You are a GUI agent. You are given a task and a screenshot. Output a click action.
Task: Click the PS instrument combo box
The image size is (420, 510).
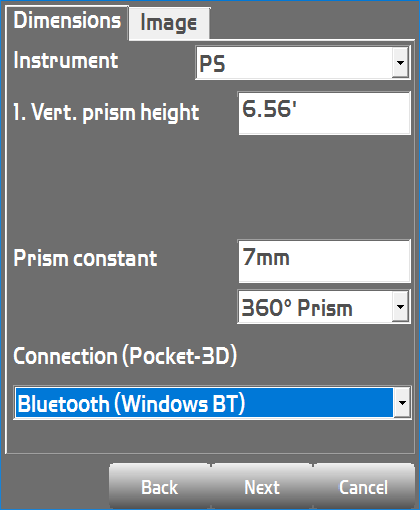pos(302,63)
